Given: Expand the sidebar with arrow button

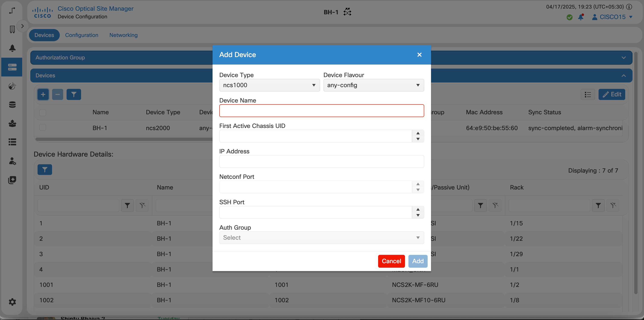Looking at the screenshot, I should (22, 26).
